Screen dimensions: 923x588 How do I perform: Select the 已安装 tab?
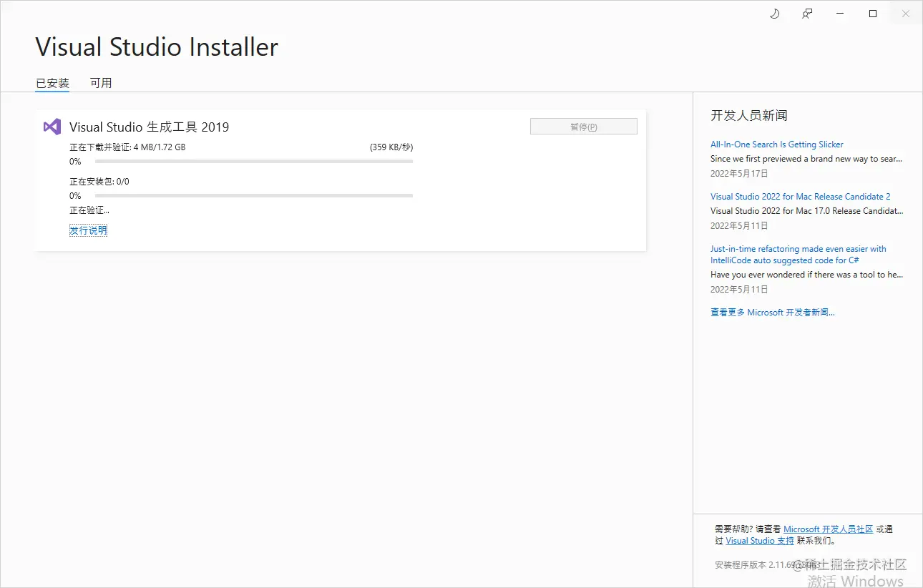52,82
